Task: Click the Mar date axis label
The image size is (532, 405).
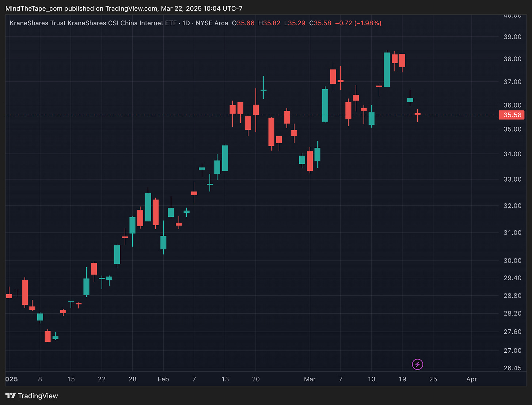Action: 309,379
